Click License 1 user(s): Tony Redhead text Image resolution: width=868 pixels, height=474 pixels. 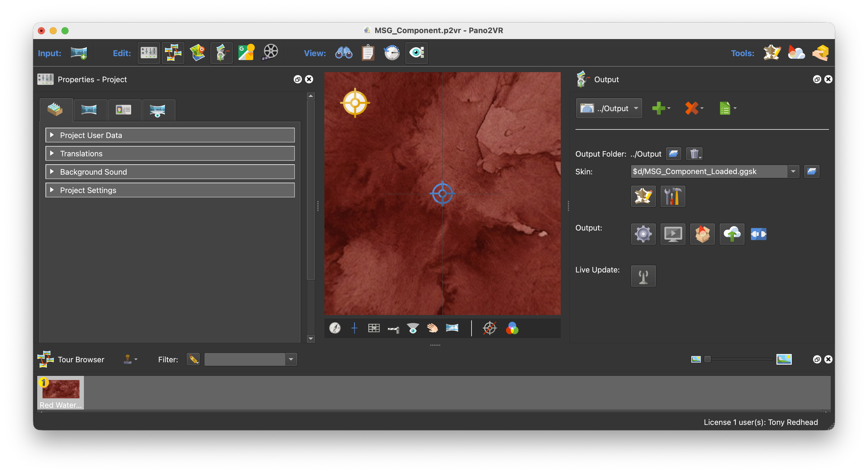pyautogui.click(x=761, y=422)
